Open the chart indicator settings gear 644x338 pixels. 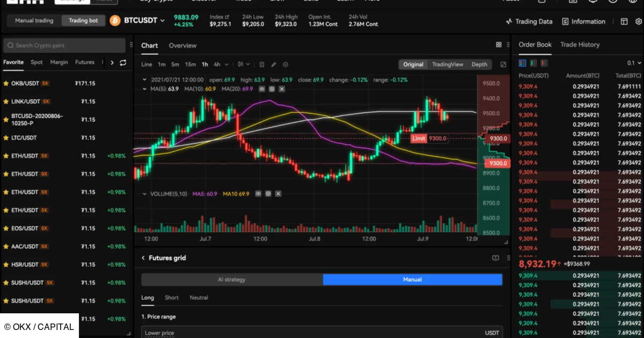click(x=286, y=64)
